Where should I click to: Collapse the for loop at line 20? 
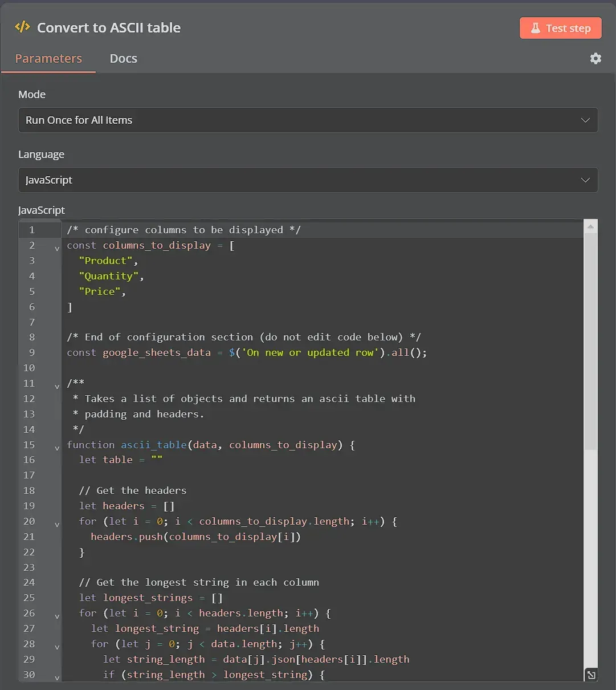(x=56, y=525)
